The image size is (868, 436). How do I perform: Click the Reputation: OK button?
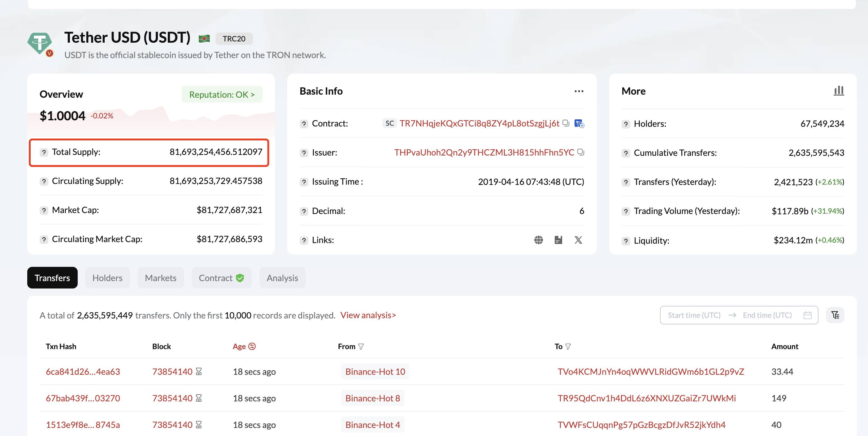point(222,95)
